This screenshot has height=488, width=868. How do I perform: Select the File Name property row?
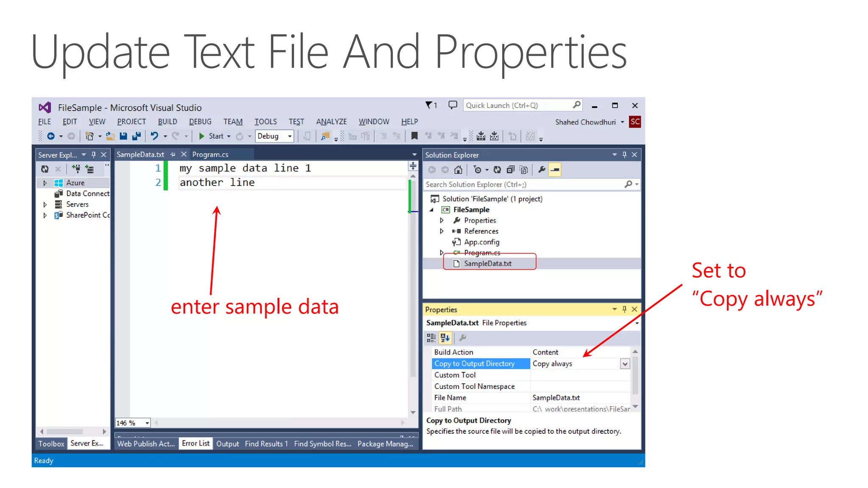pyautogui.click(x=531, y=398)
